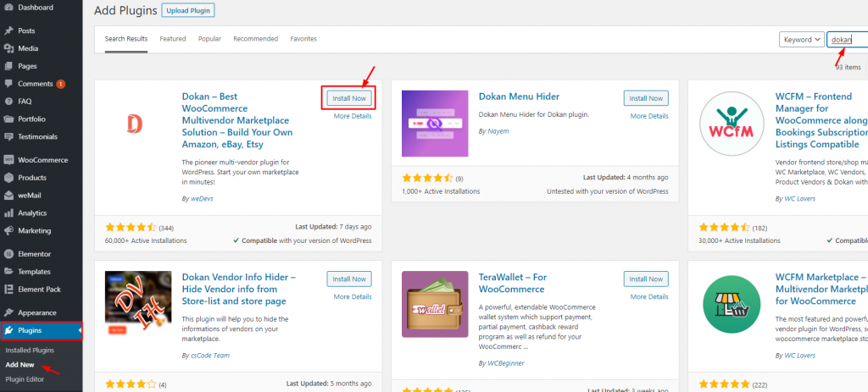Click the search plugins input field
Screen dimensions: 868x392
pos(846,39)
